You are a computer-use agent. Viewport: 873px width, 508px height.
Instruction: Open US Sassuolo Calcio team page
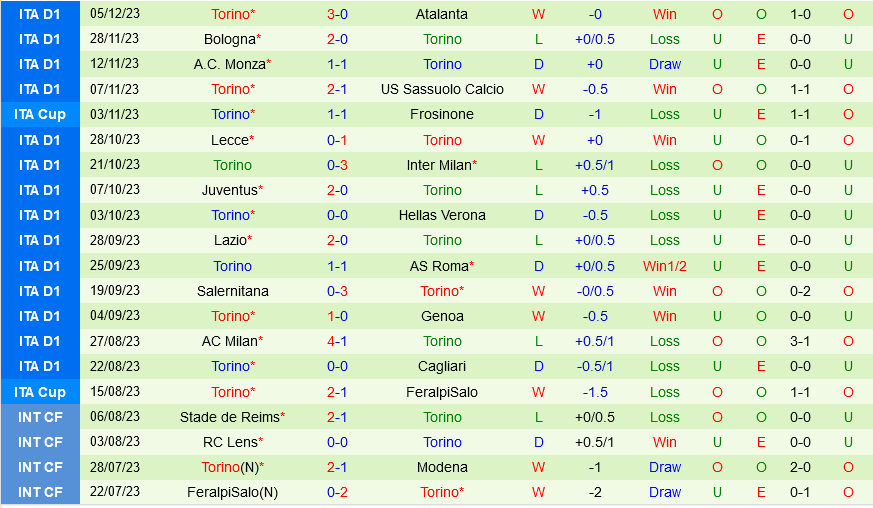[x=442, y=89]
